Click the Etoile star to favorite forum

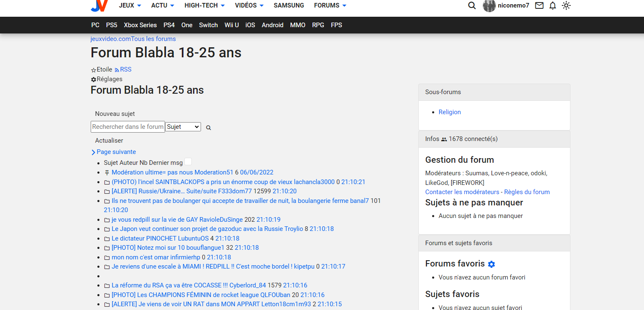94,70
